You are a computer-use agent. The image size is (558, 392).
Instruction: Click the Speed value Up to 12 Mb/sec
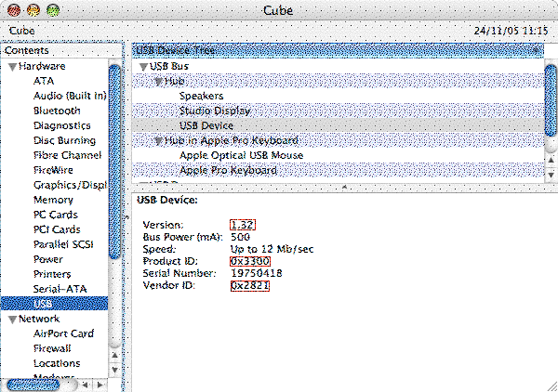point(272,249)
